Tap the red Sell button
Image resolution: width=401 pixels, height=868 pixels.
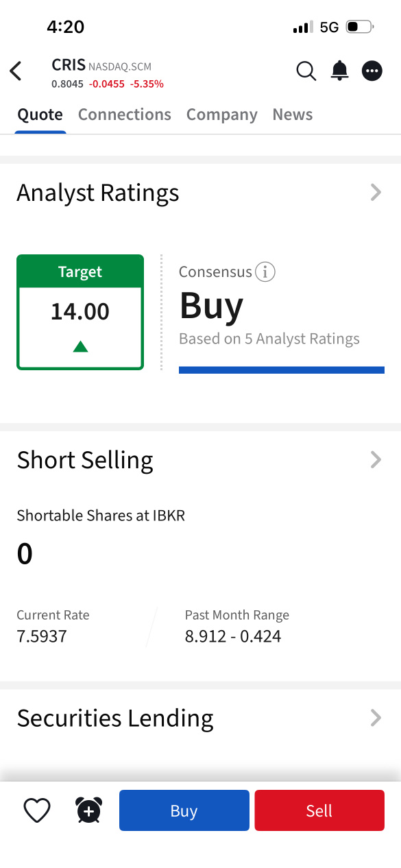click(319, 810)
